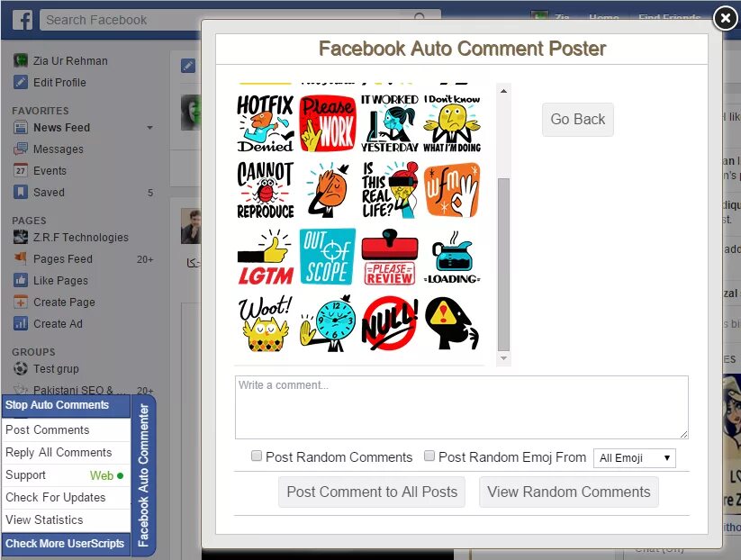The image size is (741, 560).
Task: Open the All Emoji dropdown
Action: coord(634,458)
